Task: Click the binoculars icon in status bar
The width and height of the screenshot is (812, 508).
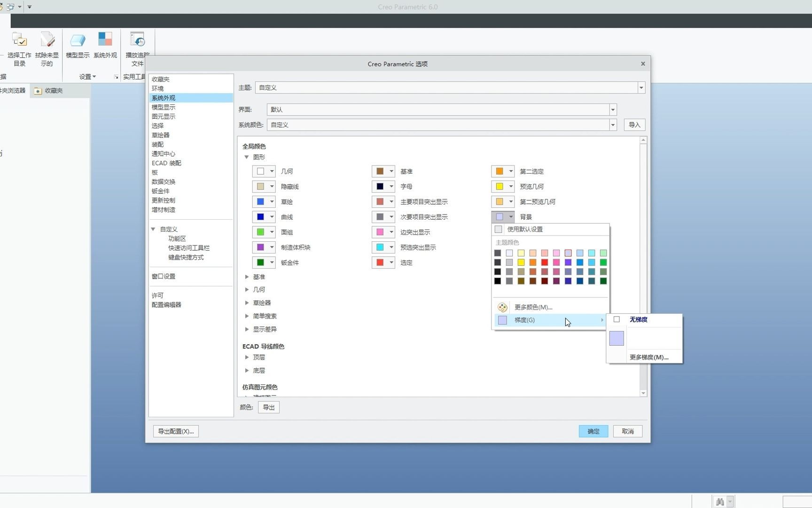Action: 719,502
